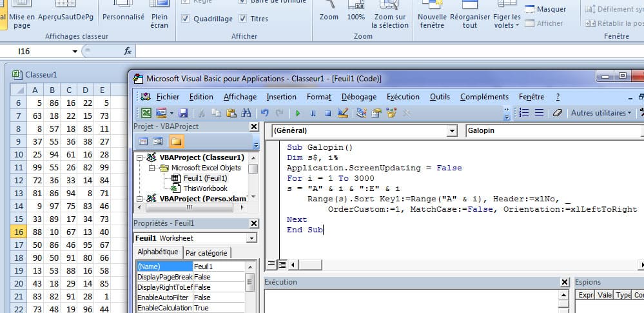
Task: Switch to the Par catégorie tab
Action: (x=206, y=253)
